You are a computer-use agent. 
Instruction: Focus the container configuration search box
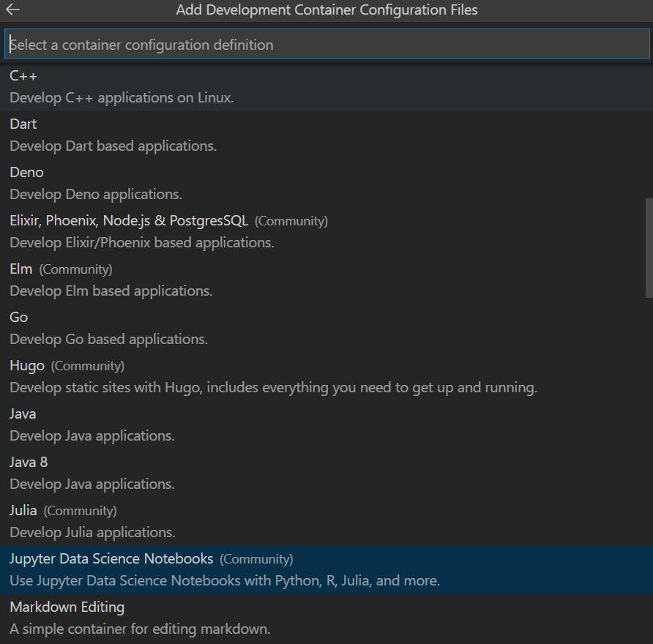click(326, 44)
